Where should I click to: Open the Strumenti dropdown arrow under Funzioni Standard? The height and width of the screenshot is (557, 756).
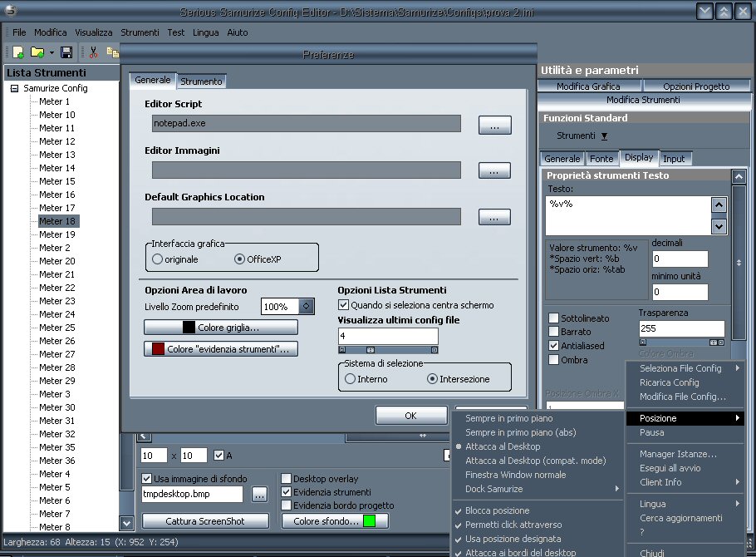(x=604, y=136)
